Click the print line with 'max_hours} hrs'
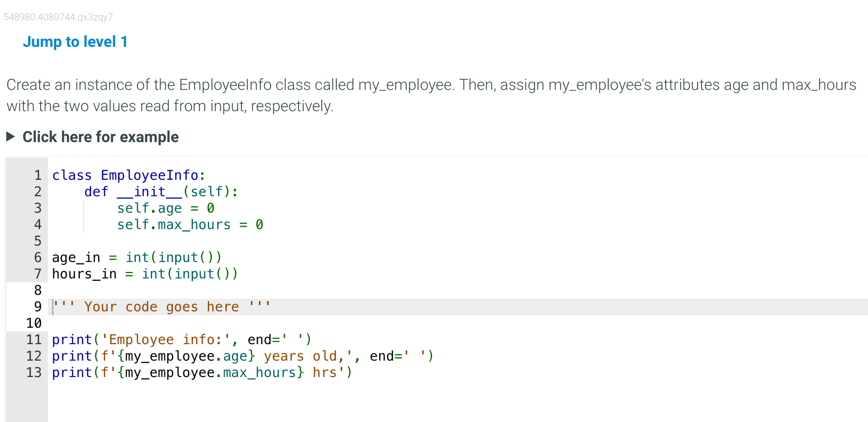The width and height of the screenshot is (868, 422). click(202, 373)
